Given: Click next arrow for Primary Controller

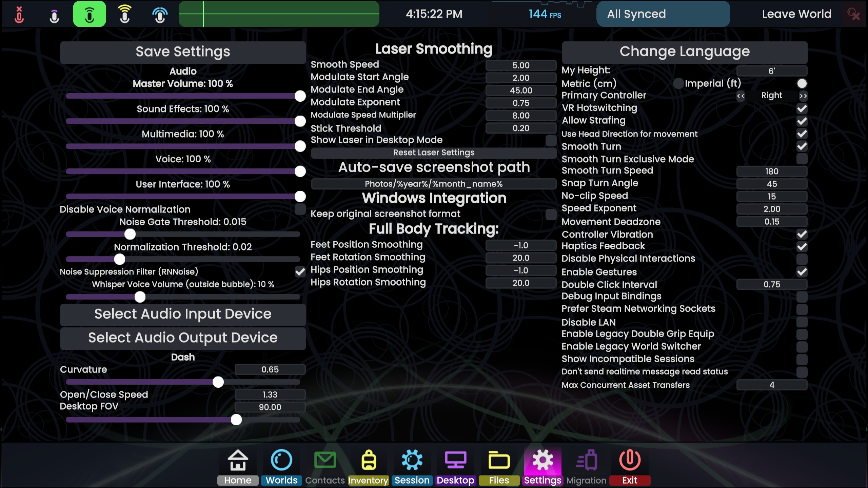Looking at the screenshot, I should pos(803,96).
